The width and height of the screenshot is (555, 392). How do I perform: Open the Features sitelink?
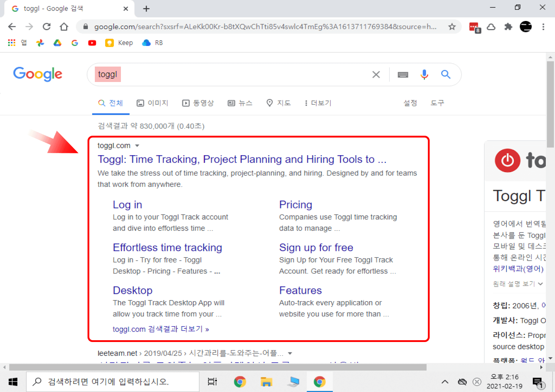pos(300,291)
